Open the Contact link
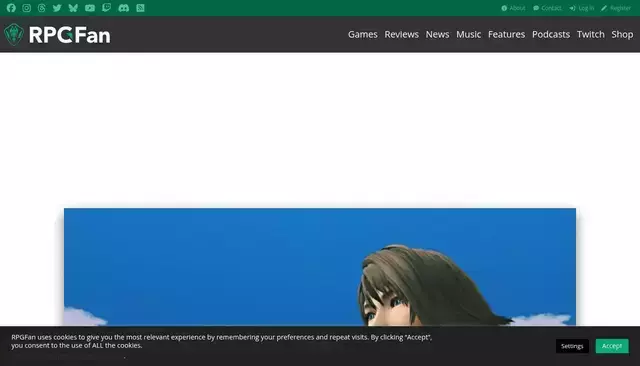The width and height of the screenshot is (640, 366). (x=547, y=8)
